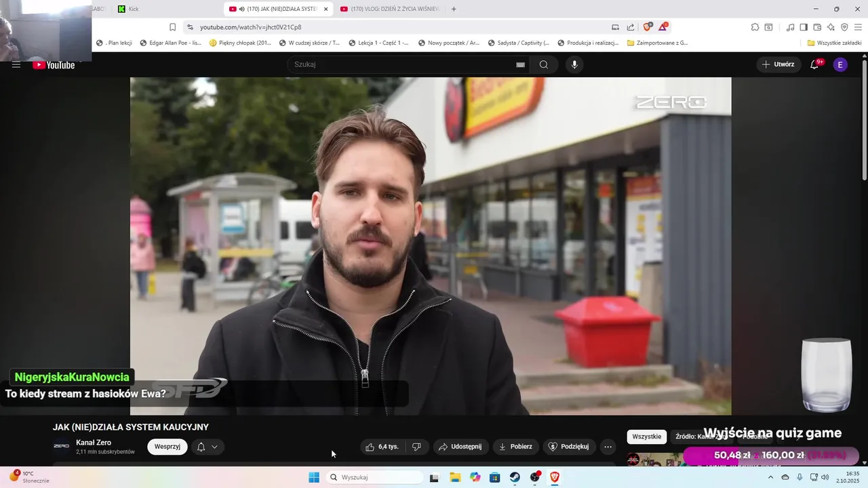Viewport: 868px width, 488px height.
Task: Open Kanał Zero channel avatar
Action: click(x=61, y=446)
